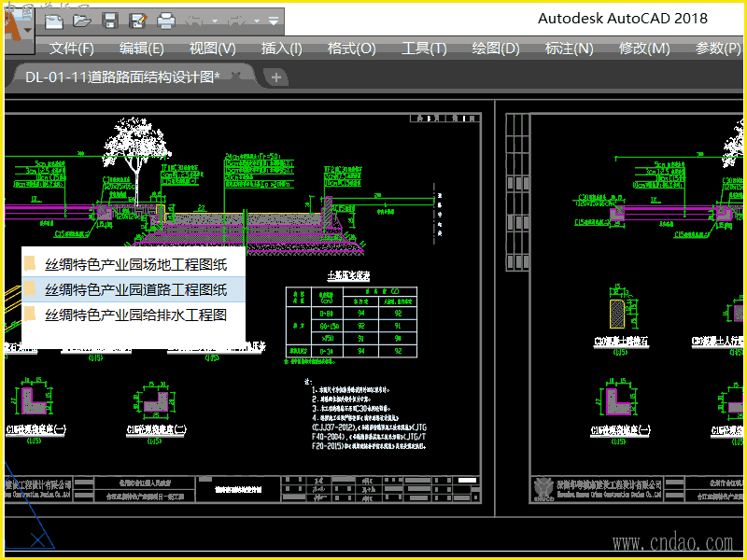Click the Undo arrow icon
Viewport: 747px width, 560px height.
[194, 20]
